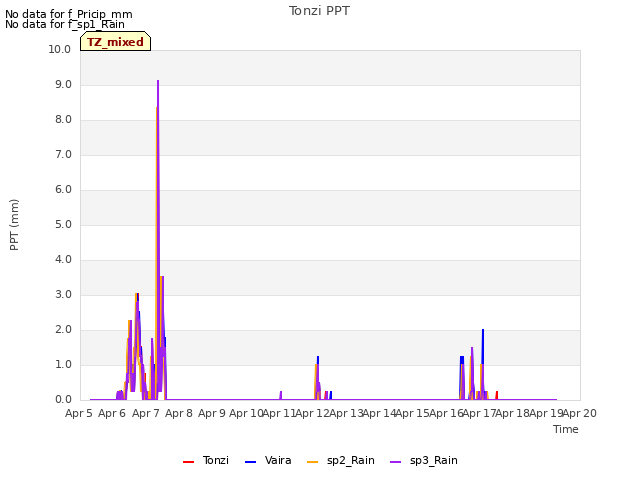Click the 0.0 y-axis tick label
The height and width of the screenshot is (480, 640).
click(63, 400)
